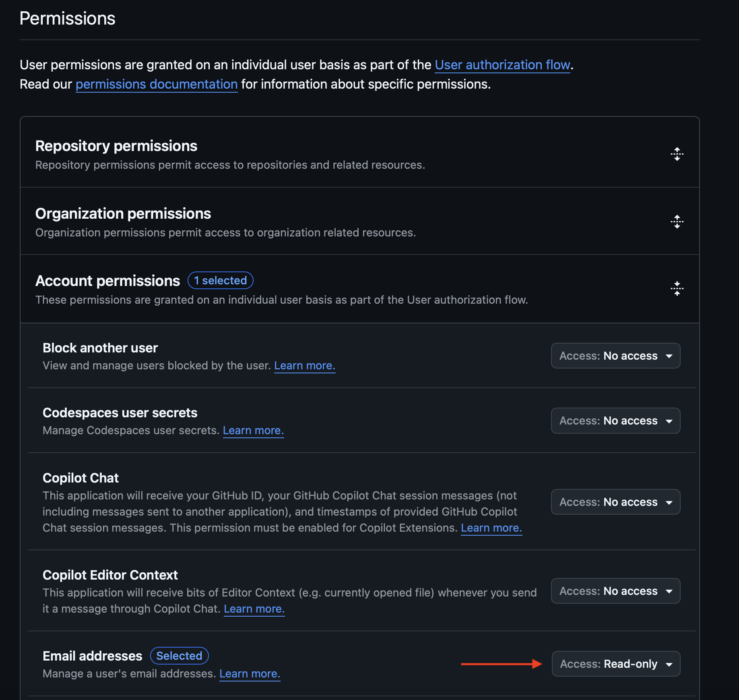The width and height of the screenshot is (739, 700).
Task: Open the Codespaces user secrets access dropdown
Action: point(615,420)
